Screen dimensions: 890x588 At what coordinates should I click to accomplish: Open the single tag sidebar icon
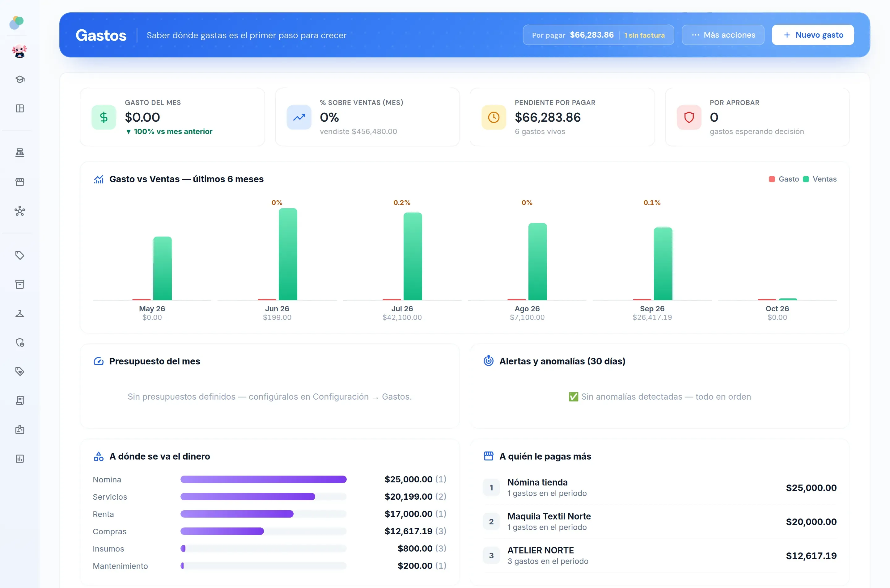point(20,255)
